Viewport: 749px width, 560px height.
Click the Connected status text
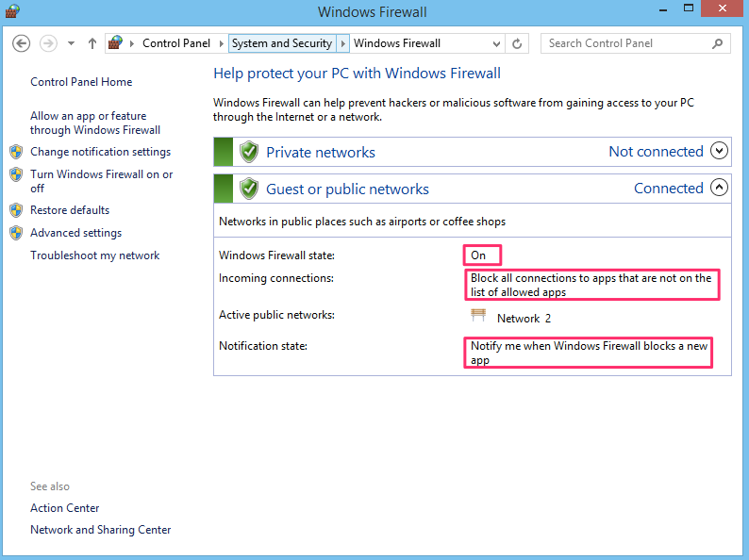pos(668,189)
